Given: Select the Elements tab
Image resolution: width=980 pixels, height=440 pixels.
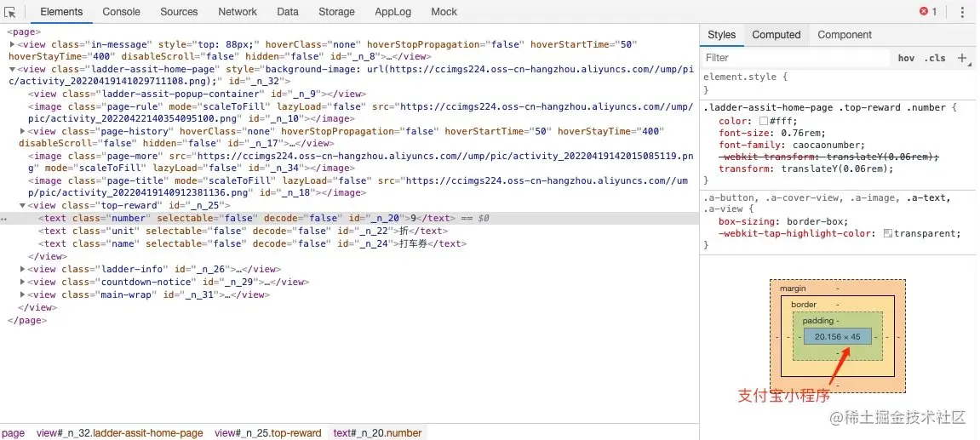Looking at the screenshot, I should (x=61, y=12).
